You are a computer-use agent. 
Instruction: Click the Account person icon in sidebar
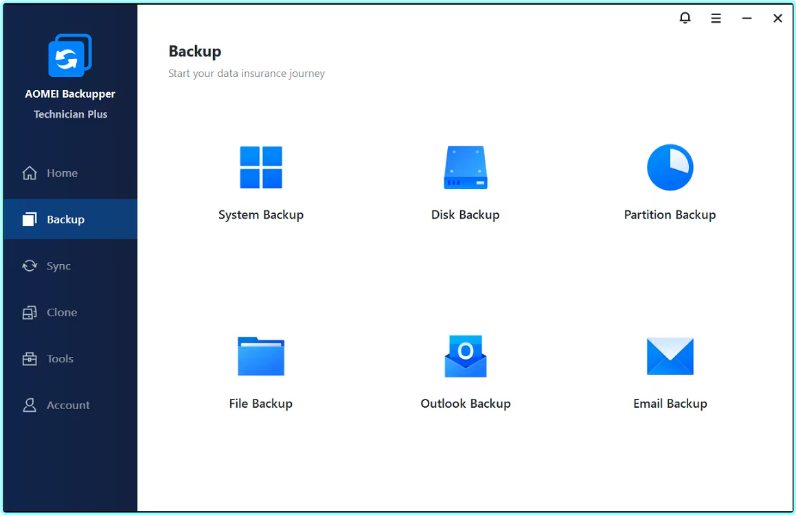pos(29,405)
